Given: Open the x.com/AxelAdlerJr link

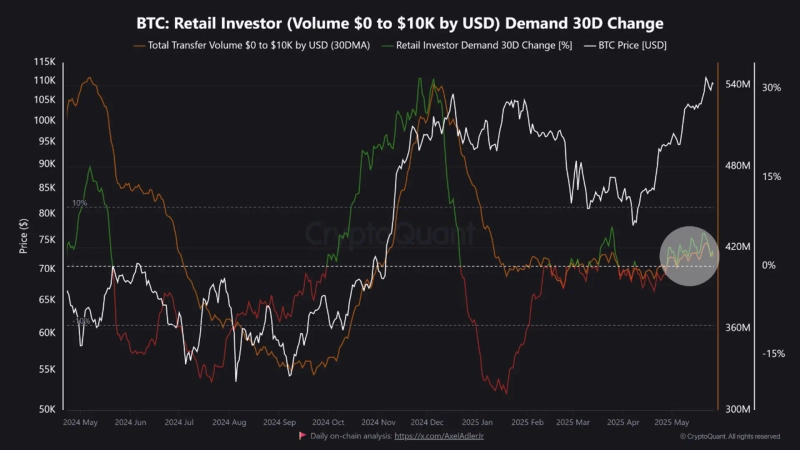Looking at the screenshot, I should click(x=439, y=436).
